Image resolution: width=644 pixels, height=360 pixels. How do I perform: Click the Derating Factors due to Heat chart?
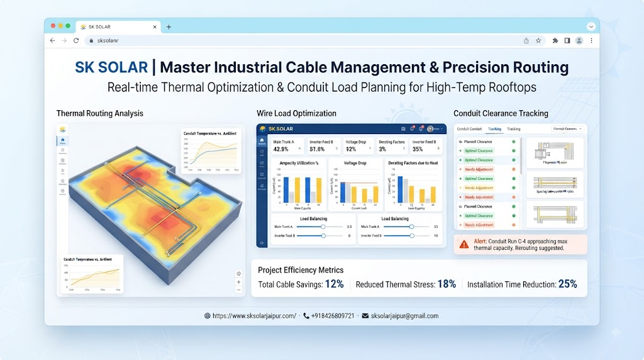pos(413,184)
